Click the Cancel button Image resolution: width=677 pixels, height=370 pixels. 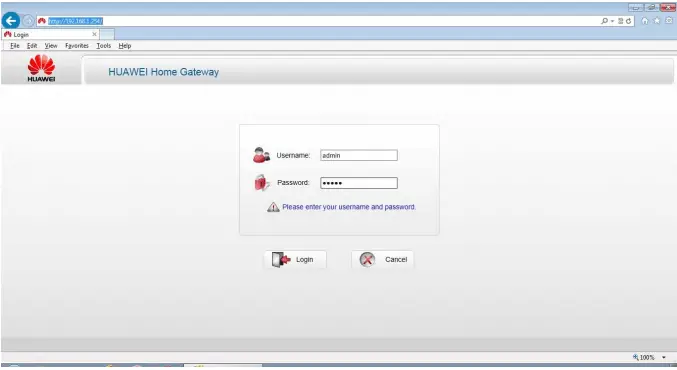coord(383,259)
